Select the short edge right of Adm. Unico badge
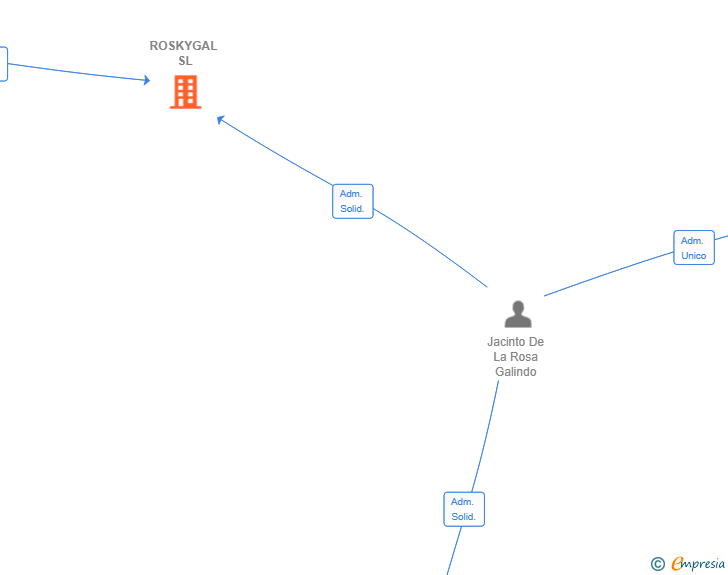The image size is (728, 575). 721,238
